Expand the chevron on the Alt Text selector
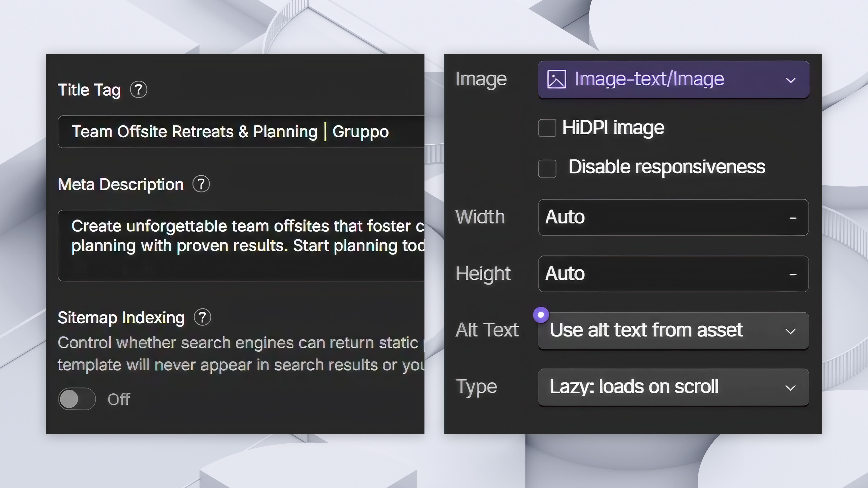 (791, 331)
